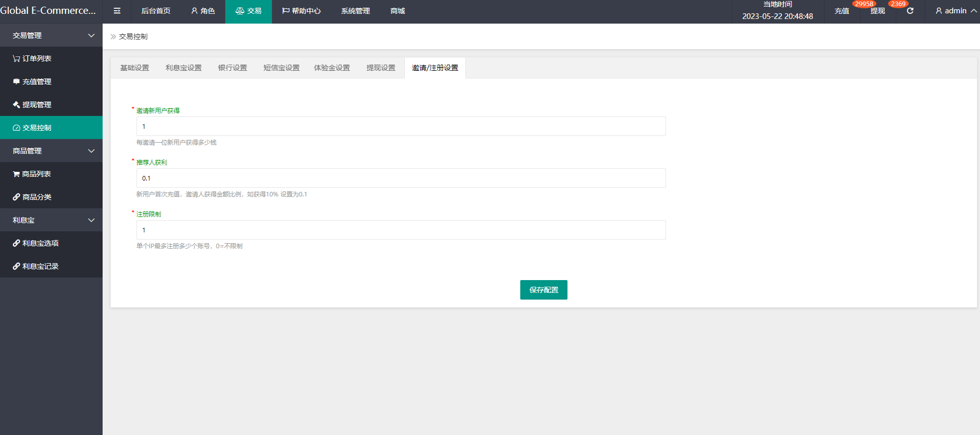Click hint text about 新用户首次充值
The width and height of the screenshot is (980, 435).
pos(222,194)
